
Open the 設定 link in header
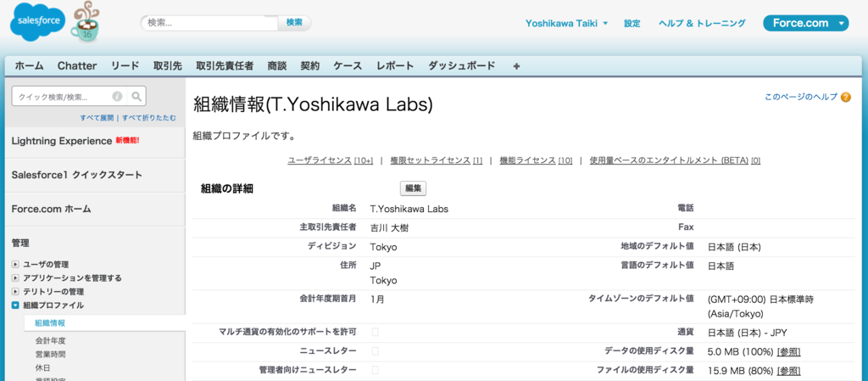(632, 23)
